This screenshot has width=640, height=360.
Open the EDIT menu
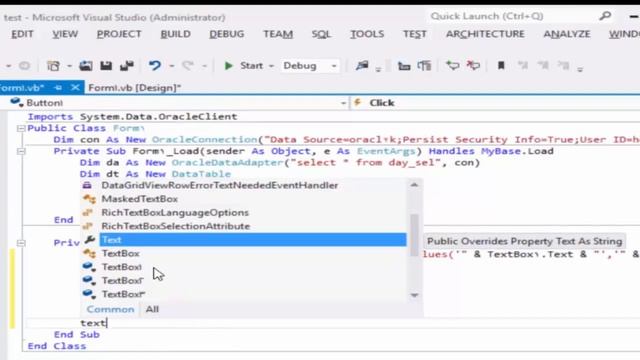(x=22, y=34)
